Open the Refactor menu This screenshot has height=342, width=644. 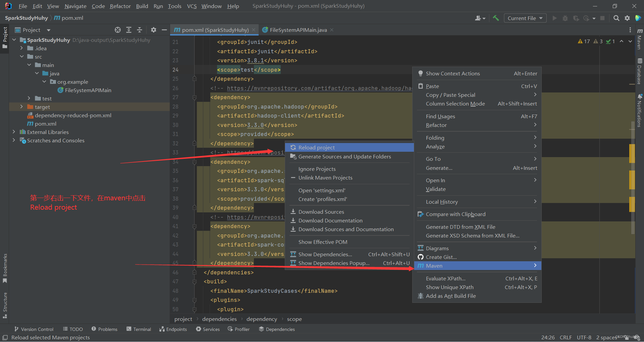(x=120, y=6)
